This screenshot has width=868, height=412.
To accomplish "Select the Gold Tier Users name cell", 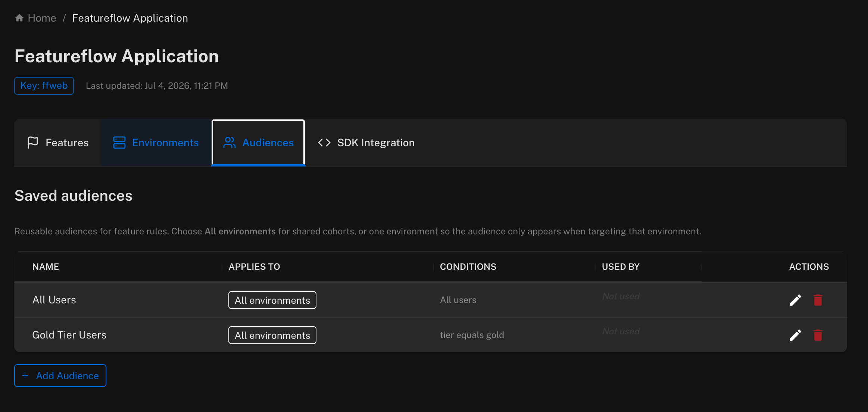I will (69, 335).
